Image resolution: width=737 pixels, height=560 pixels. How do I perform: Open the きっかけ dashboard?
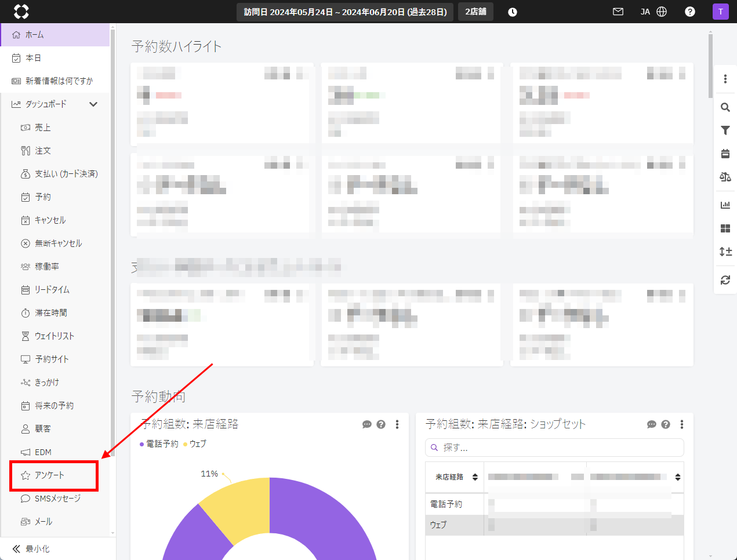[x=55, y=383]
